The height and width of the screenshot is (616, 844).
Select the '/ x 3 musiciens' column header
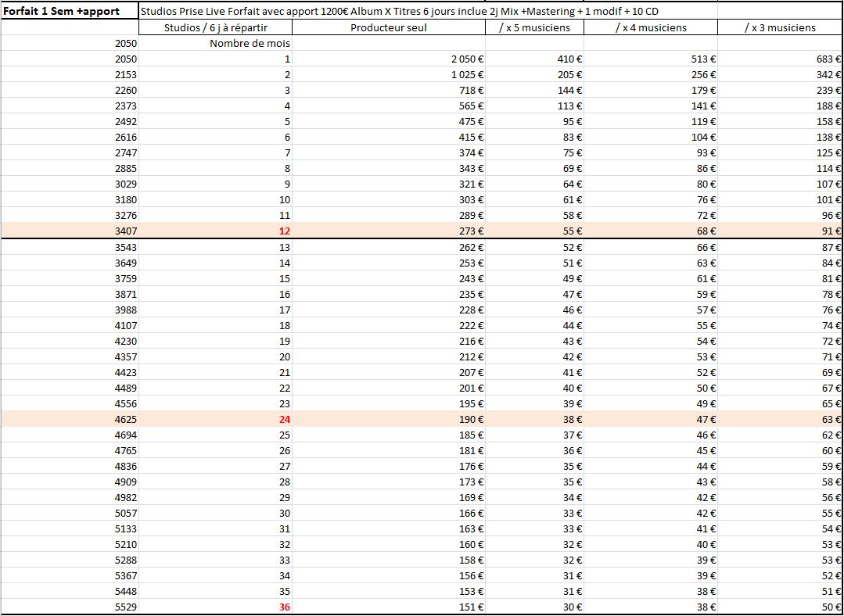click(779, 27)
